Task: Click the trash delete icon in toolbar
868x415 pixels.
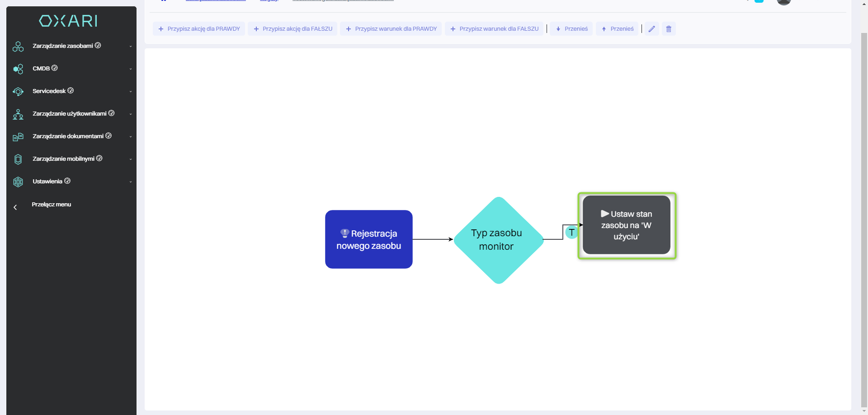Action: [x=669, y=29]
